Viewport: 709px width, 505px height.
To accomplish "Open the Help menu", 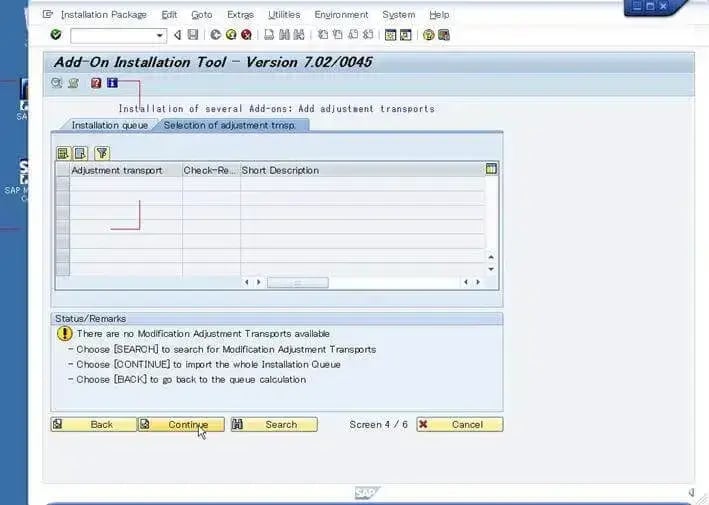I will click(x=439, y=15).
